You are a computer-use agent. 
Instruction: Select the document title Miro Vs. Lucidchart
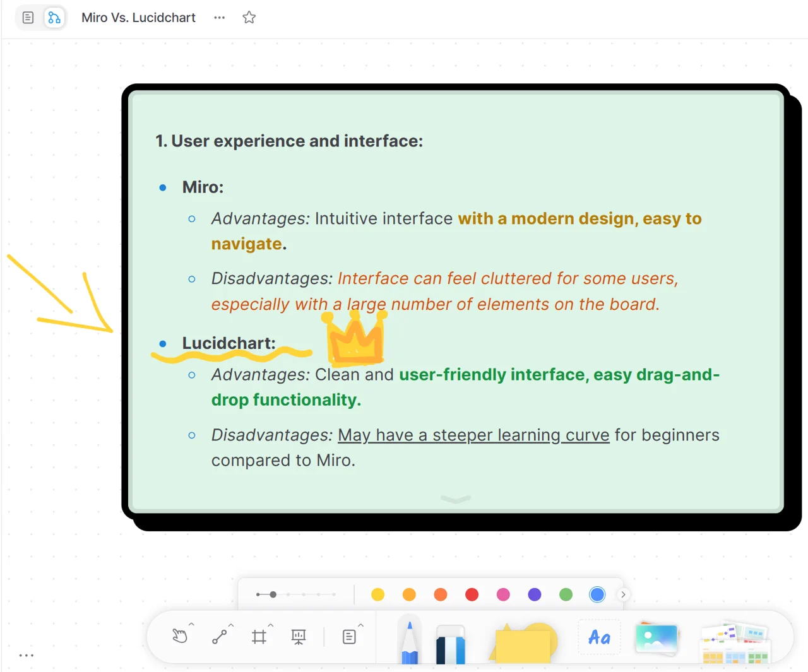(x=138, y=18)
